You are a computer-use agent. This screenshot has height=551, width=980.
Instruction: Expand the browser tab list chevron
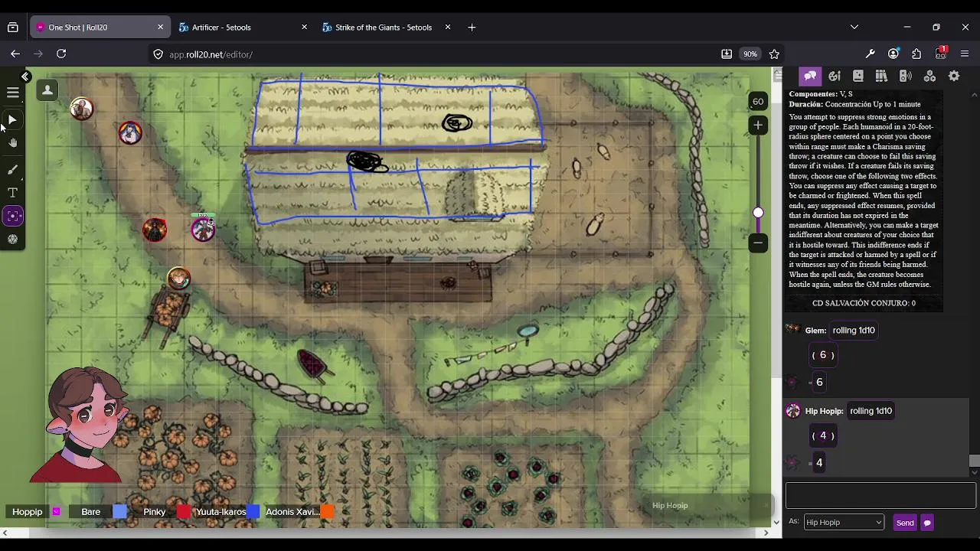point(854,27)
